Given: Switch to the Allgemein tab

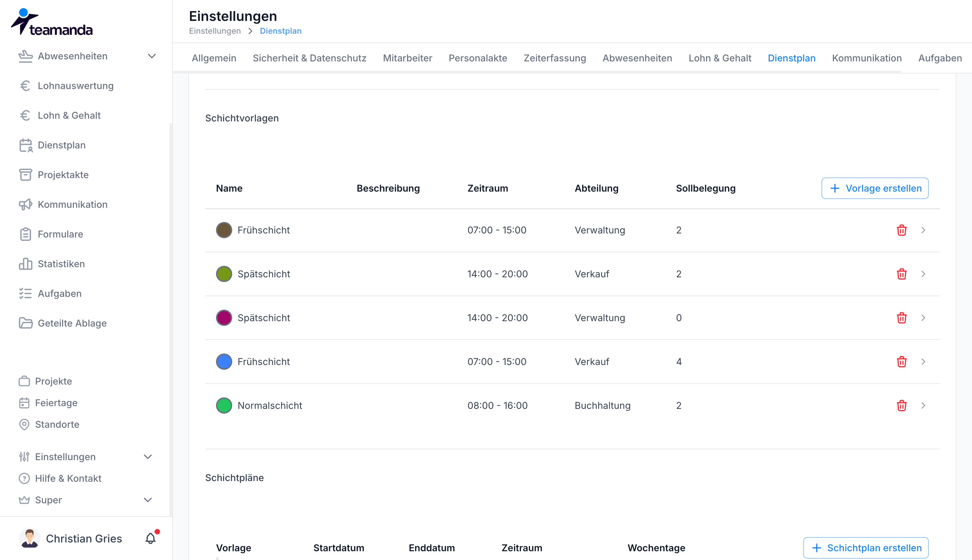Looking at the screenshot, I should [x=214, y=58].
